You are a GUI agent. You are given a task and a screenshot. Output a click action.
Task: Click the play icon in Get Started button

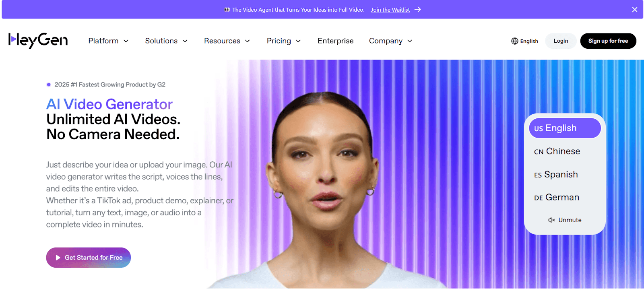pyautogui.click(x=58, y=258)
